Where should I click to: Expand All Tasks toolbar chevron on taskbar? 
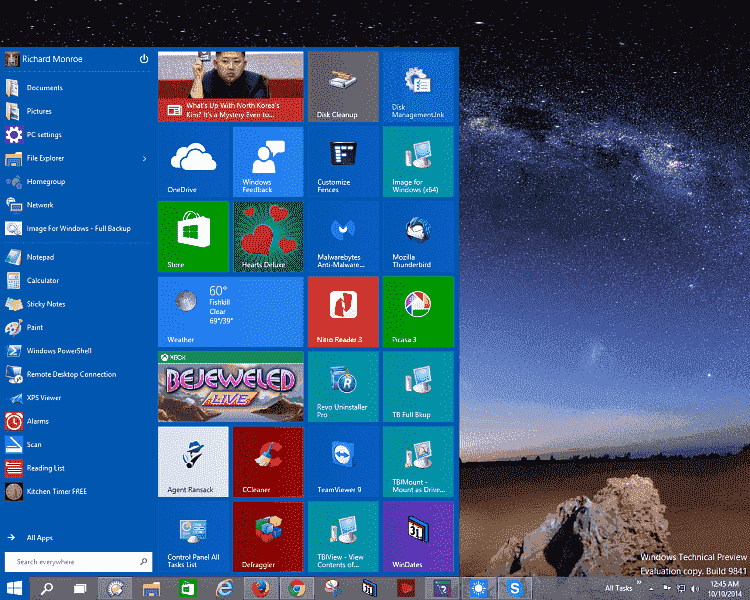coord(639,583)
